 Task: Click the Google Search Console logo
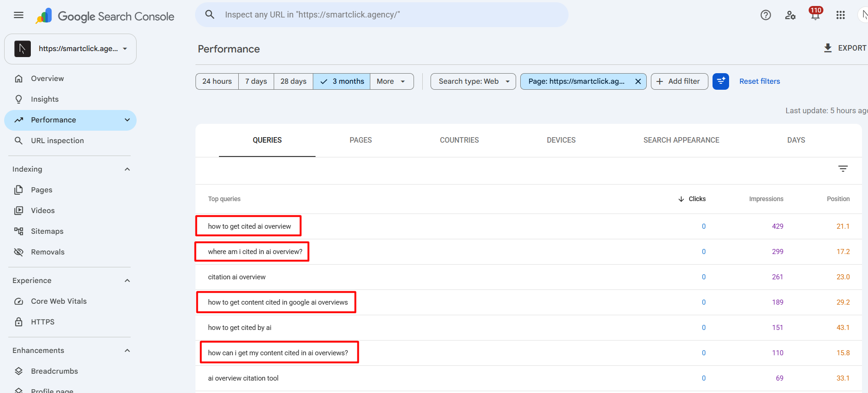(105, 16)
